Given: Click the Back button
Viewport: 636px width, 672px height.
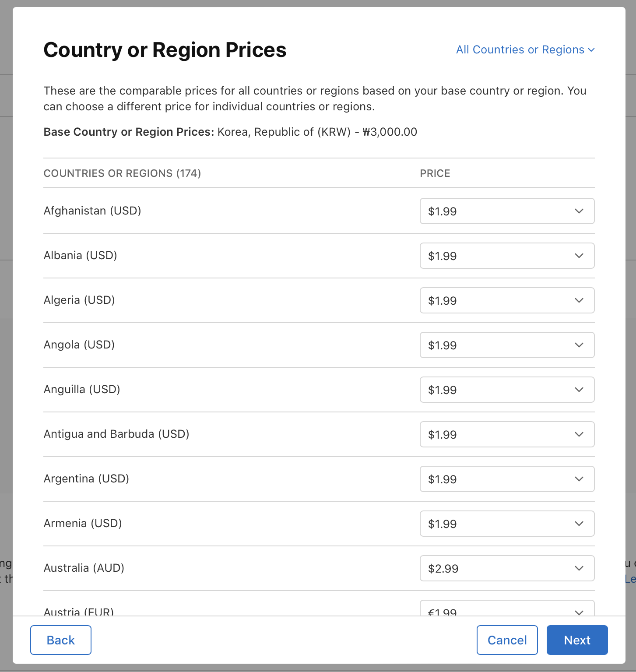Looking at the screenshot, I should 61,640.
